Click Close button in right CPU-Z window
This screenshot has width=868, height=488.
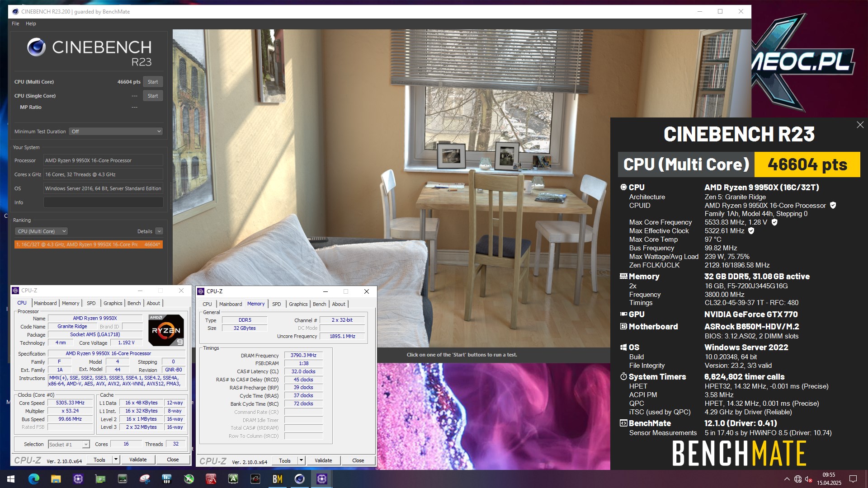358,460
